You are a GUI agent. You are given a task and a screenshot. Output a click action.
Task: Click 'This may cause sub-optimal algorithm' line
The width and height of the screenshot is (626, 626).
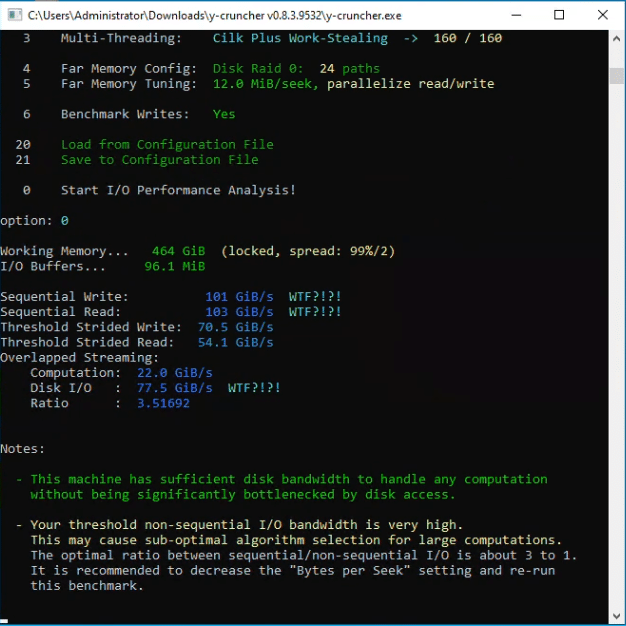pyautogui.click(x=296, y=540)
